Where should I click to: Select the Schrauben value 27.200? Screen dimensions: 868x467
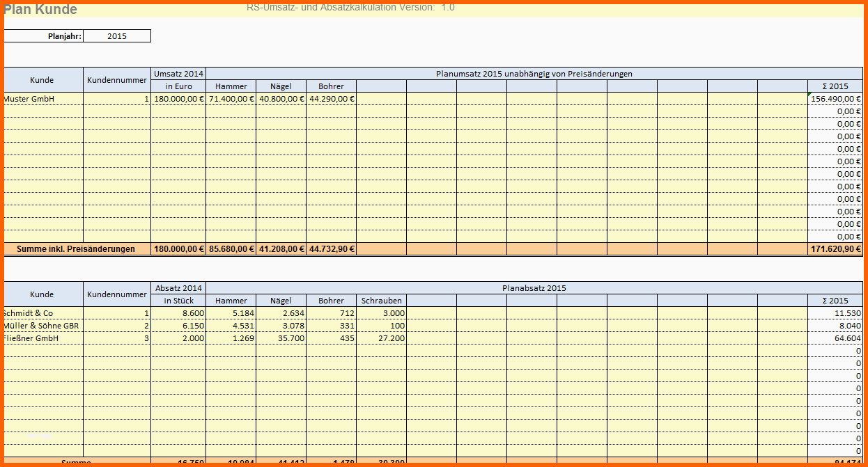(x=382, y=338)
